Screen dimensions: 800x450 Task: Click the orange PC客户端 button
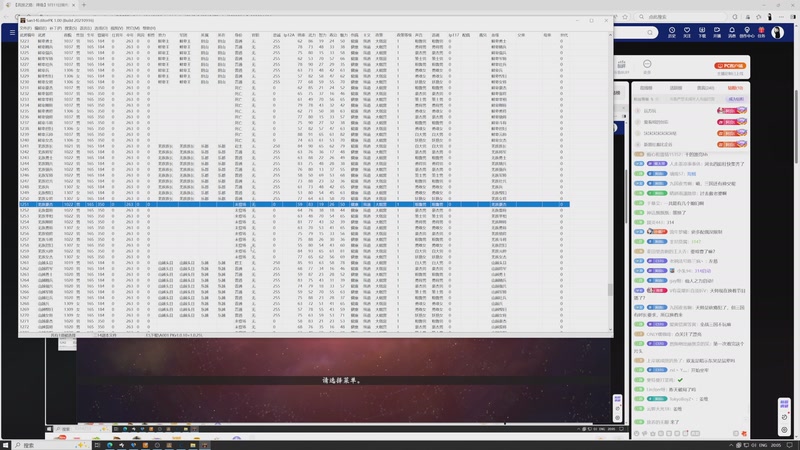730,66
